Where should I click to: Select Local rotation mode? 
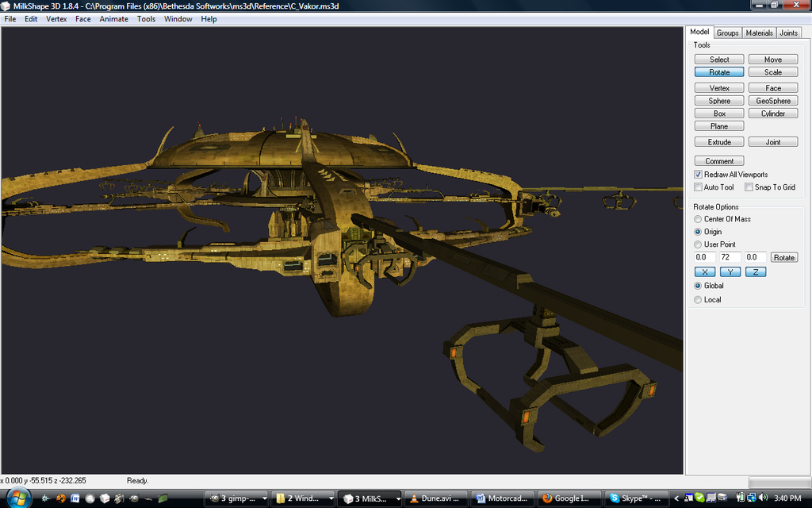pyautogui.click(x=698, y=299)
